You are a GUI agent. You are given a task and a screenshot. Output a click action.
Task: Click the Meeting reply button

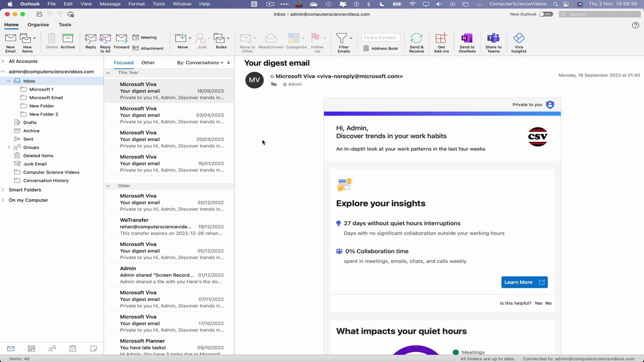[144, 37]
